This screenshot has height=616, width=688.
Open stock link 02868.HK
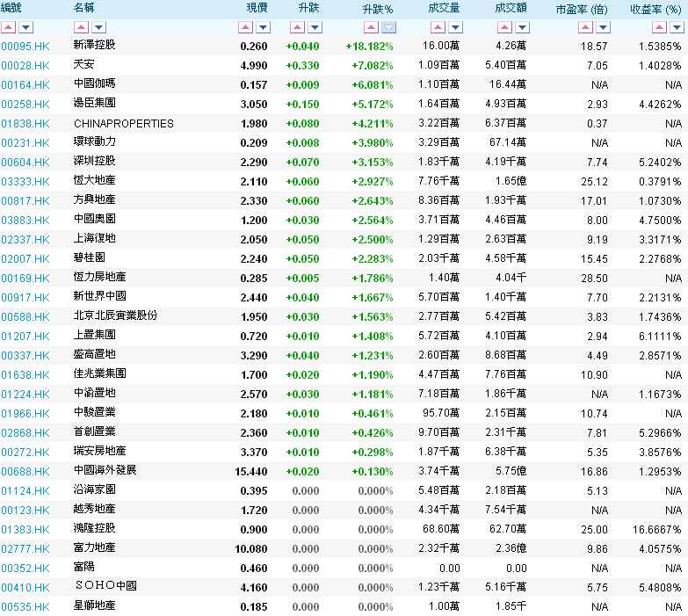(25, 432)
